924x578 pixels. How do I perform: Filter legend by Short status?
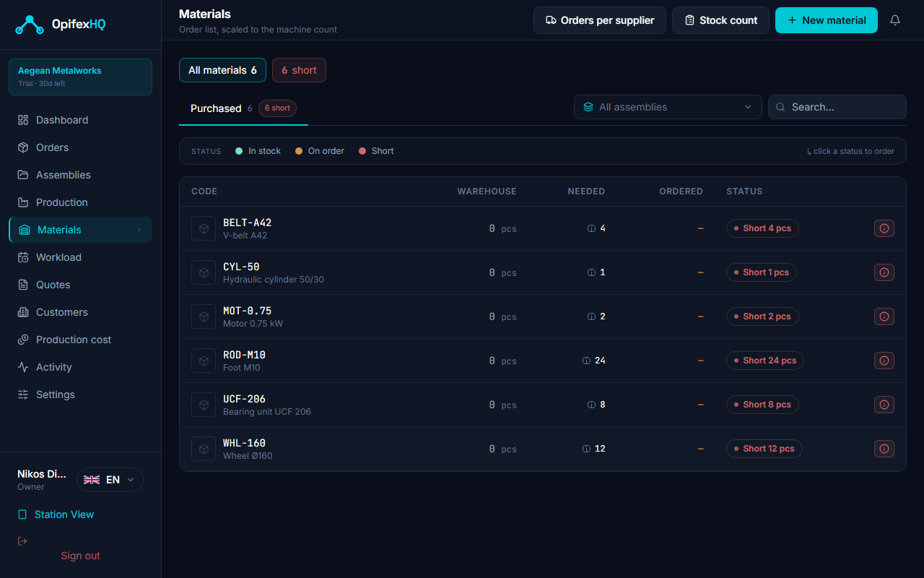[x=376, y=151]
